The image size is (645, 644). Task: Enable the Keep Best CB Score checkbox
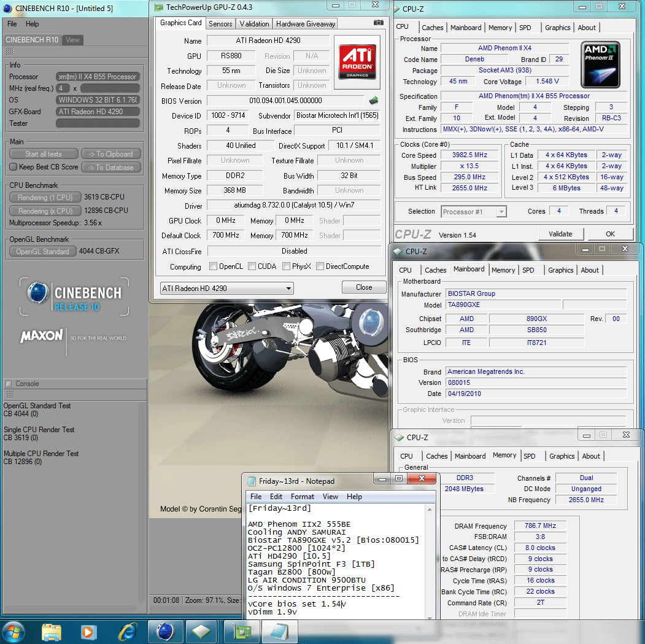(14, 167)
